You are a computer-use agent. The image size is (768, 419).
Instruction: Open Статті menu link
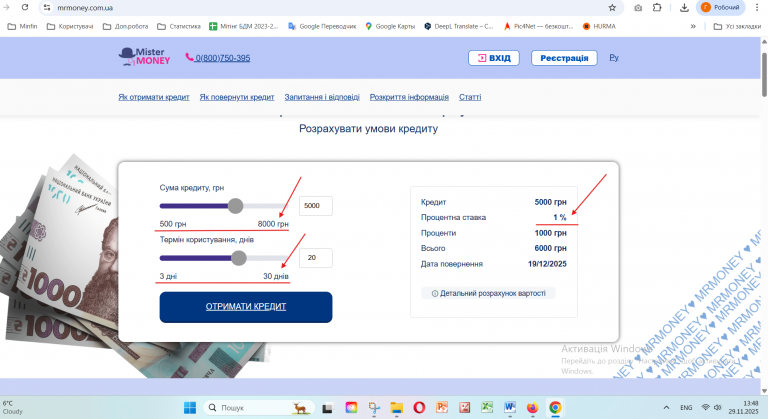pyautogui.click(x=470, y=97)
